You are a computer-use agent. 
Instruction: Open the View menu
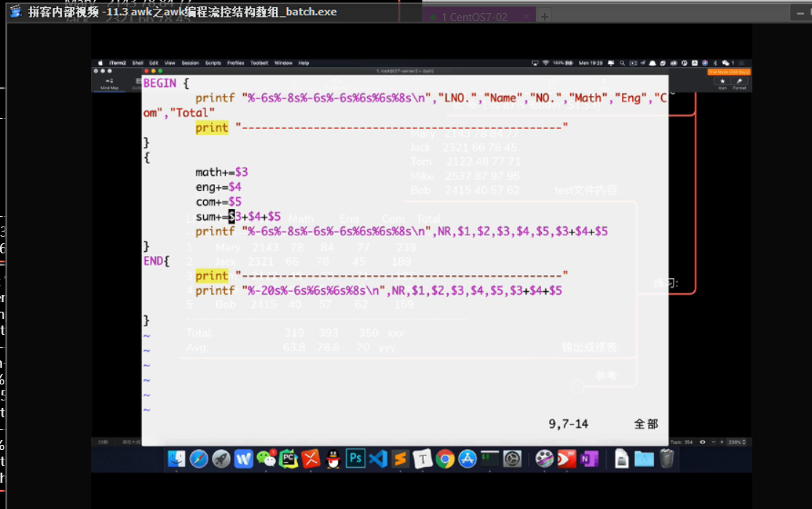[170, 63]
